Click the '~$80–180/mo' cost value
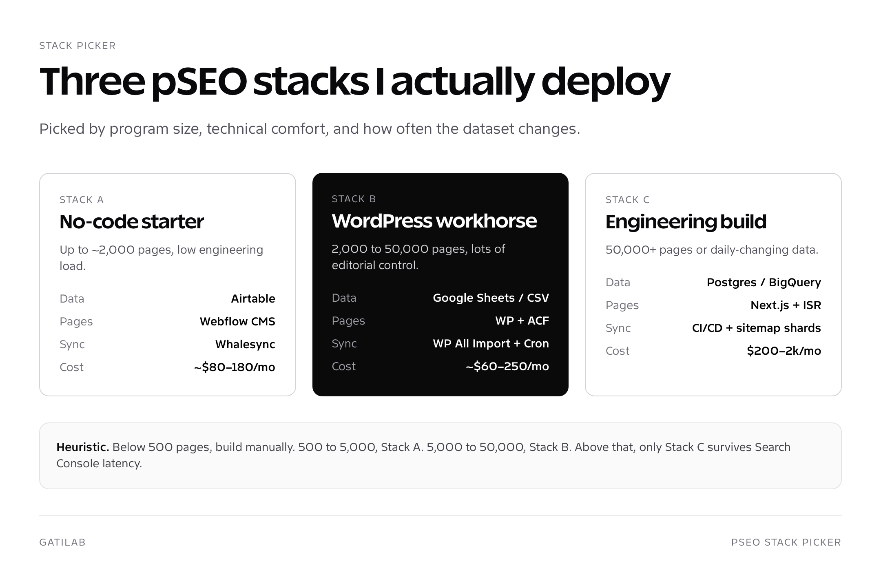This screenshot has height=588, width=881. (235, 367)
